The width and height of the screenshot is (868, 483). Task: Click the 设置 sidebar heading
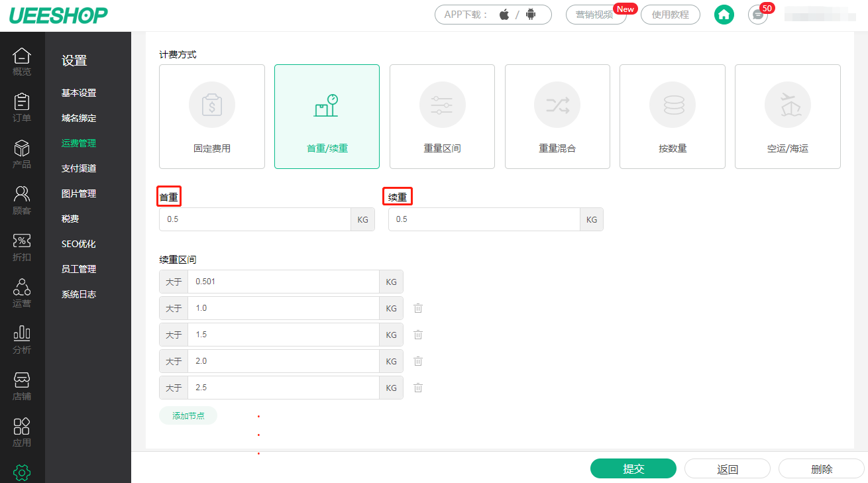[x=74, y=61]
